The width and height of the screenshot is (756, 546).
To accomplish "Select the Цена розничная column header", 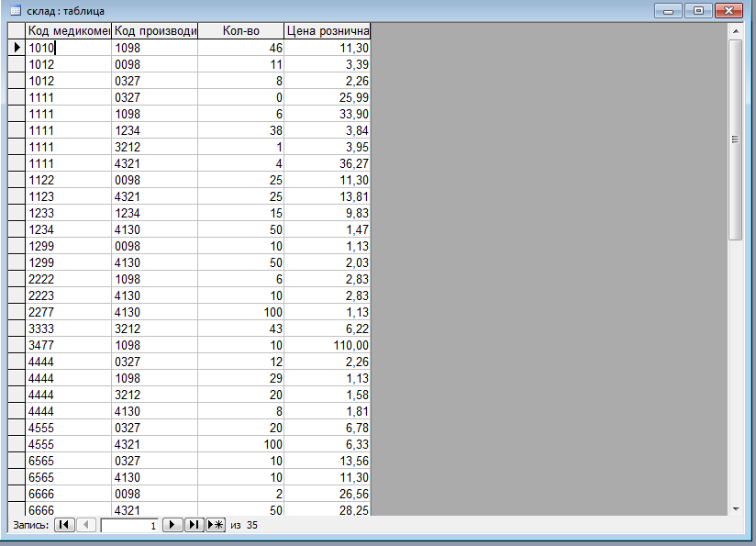I will [328, 31].
